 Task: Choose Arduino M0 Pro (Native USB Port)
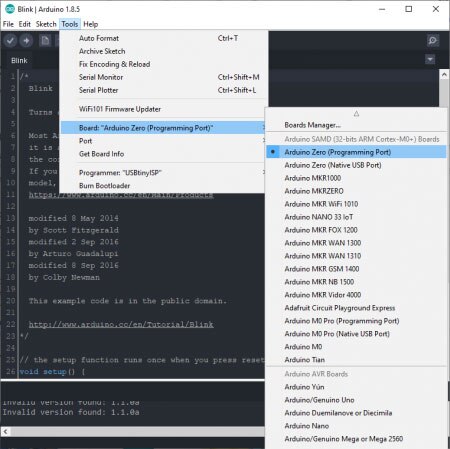pyautogui.click(x=356, y=334)
